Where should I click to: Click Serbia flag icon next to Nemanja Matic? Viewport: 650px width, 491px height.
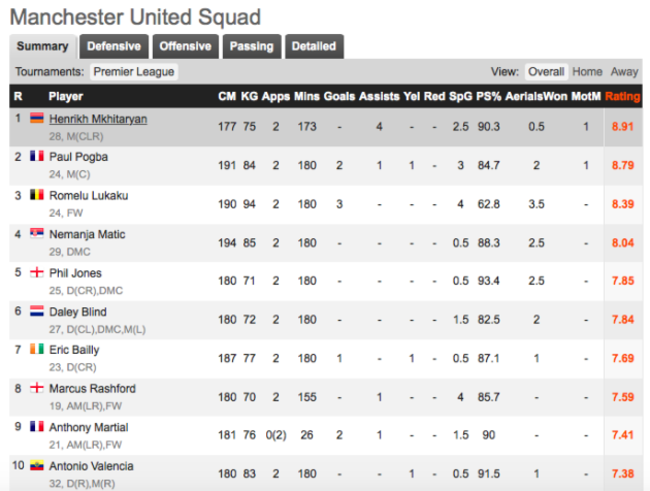(x=37, y=234)
